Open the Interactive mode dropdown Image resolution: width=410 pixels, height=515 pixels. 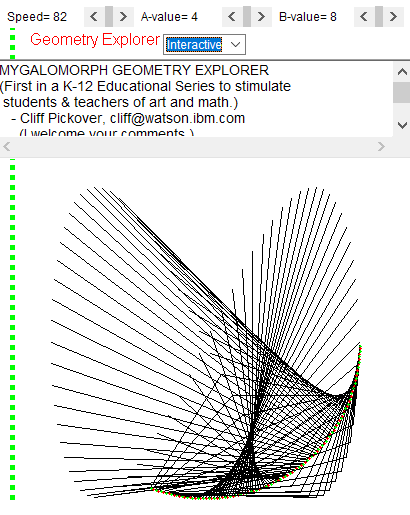[204, 44]
